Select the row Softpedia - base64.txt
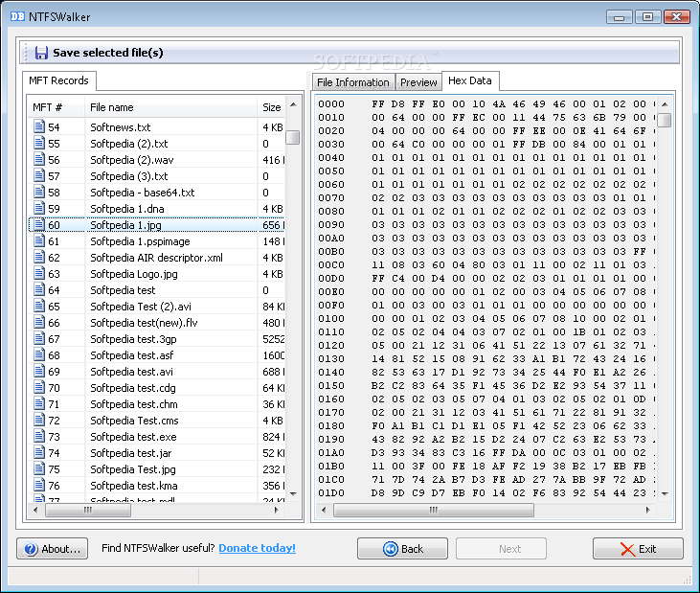This screenshot has width=700, height=593. click(x=157, y=192)
